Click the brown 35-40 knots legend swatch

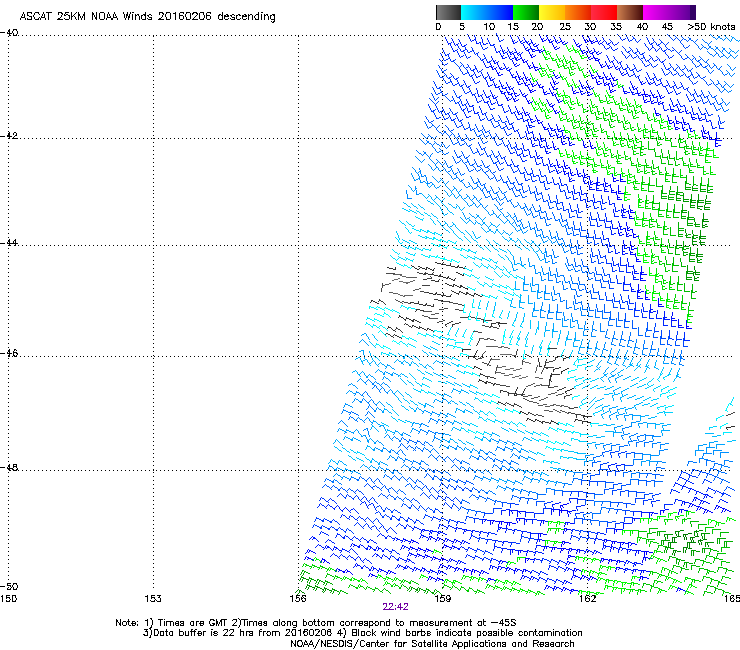pos(630,12)
